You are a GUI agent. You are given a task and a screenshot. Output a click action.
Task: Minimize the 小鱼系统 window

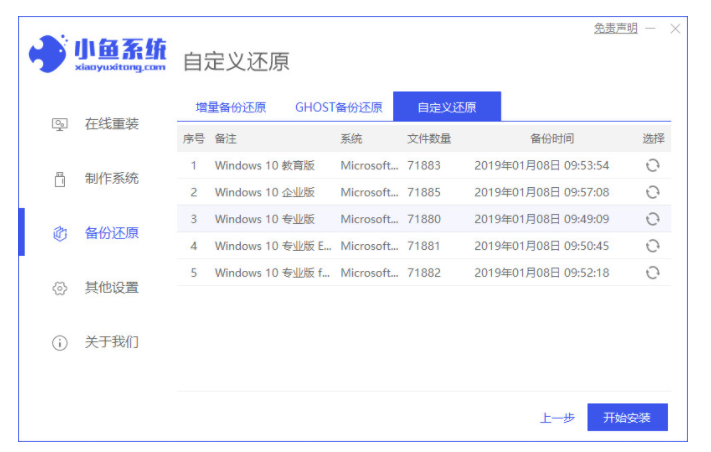point(651,30)
